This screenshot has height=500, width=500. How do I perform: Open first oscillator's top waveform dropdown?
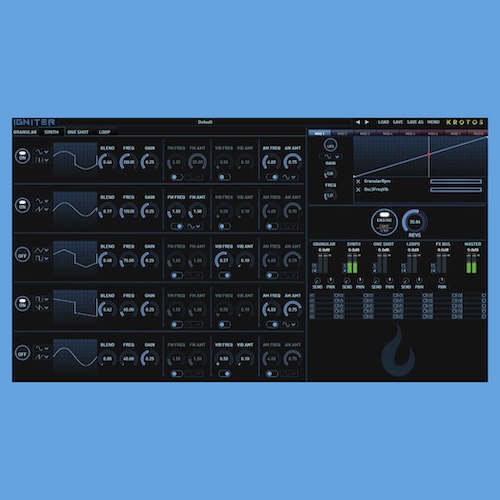pyautogui.click(x=42, y=152)
